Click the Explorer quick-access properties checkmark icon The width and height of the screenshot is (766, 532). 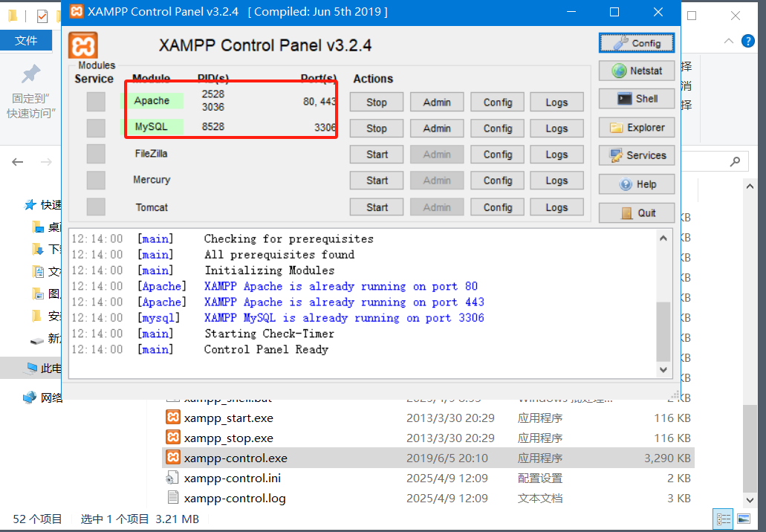pyautogui.click(x=42, y=16)
